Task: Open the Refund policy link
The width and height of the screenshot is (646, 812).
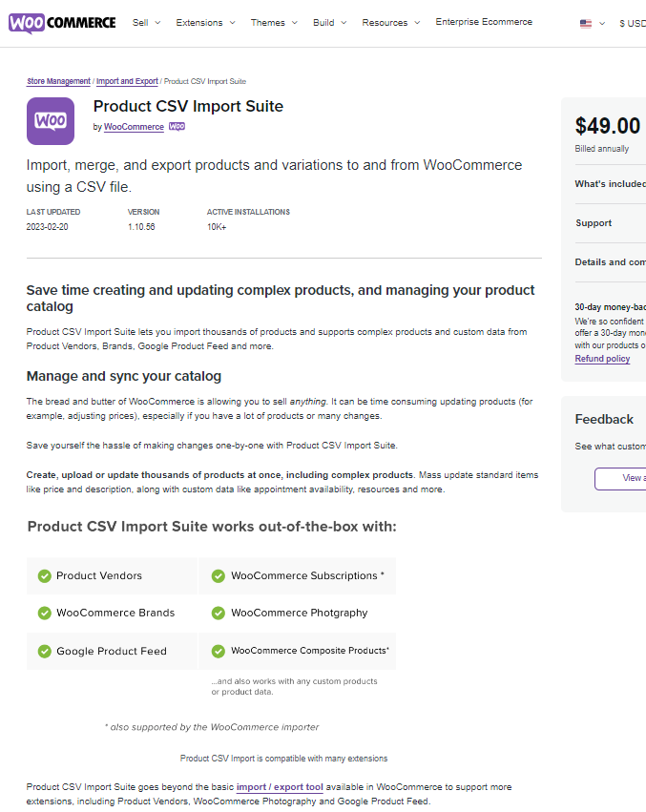Action: click(602, 359)
